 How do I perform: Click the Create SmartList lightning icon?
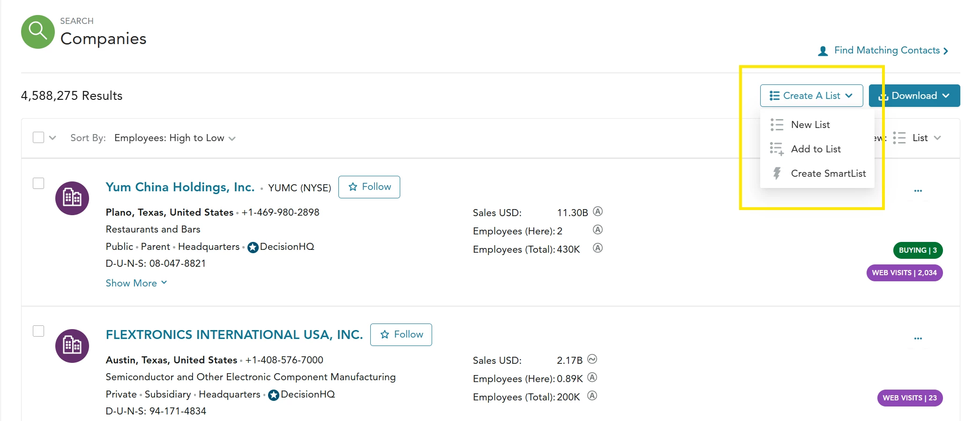(x=777, y=173)
